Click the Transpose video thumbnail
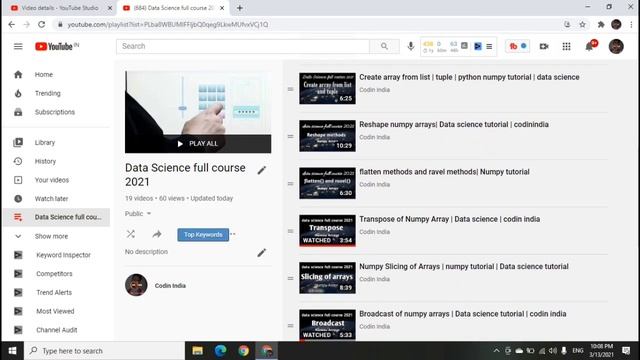640x360 pixels. tap(327, 231)
